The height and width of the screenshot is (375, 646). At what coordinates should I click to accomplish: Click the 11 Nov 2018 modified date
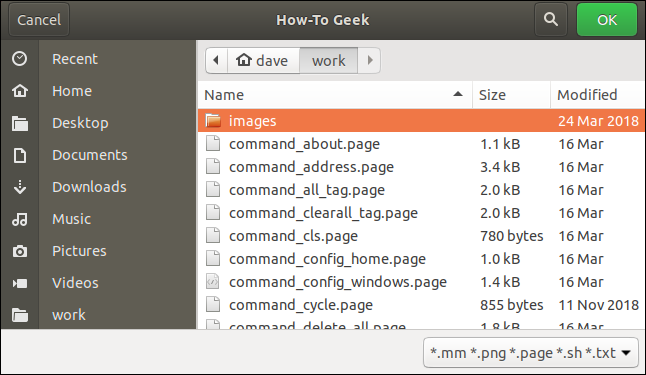[x=599, y=305]
